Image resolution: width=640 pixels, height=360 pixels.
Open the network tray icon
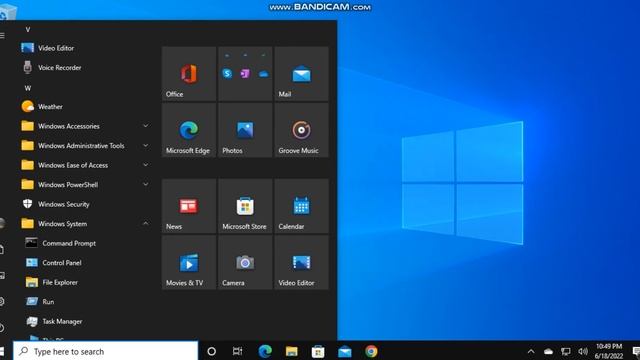click(566, 351)
